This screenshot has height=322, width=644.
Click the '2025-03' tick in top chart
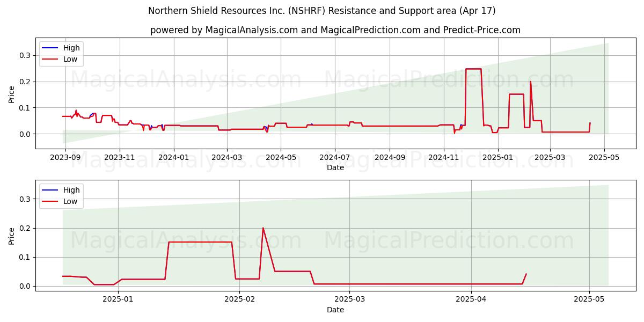[550, 158]
